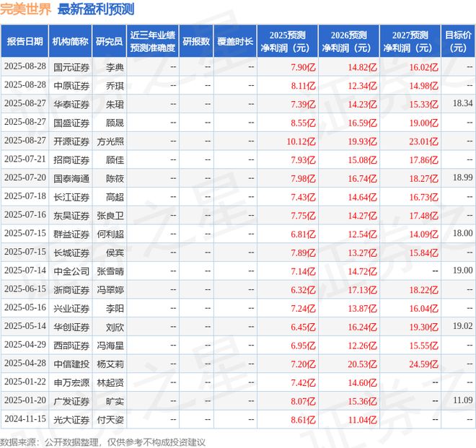Screen dimensions: 476x448
Task: Click the 19.93亿 forecast value
Action: [363, 141]
